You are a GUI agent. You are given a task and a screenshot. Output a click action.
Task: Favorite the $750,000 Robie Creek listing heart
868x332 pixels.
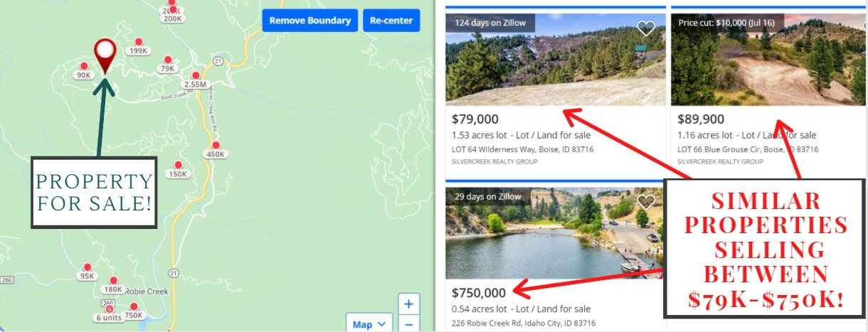[645, 202]
